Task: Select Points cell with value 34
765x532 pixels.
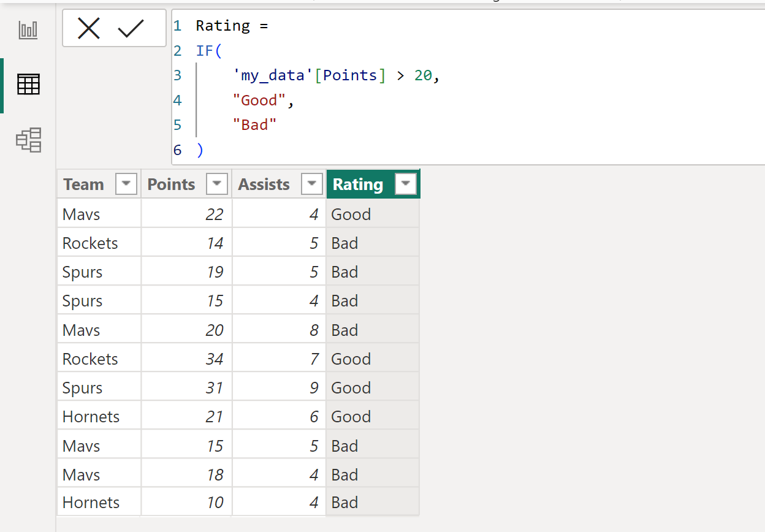Action: pos(186,359)
